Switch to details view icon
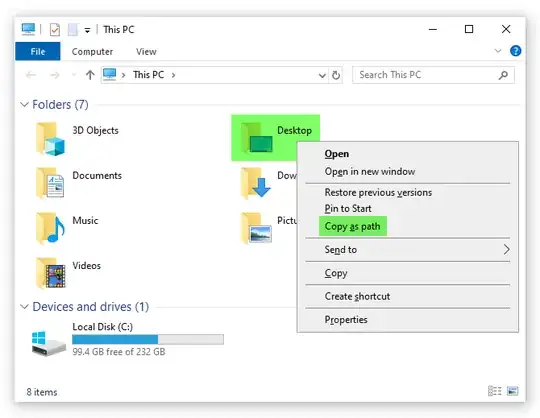The height and width of the screenshot is (418, 540). (x=495, y=391)
